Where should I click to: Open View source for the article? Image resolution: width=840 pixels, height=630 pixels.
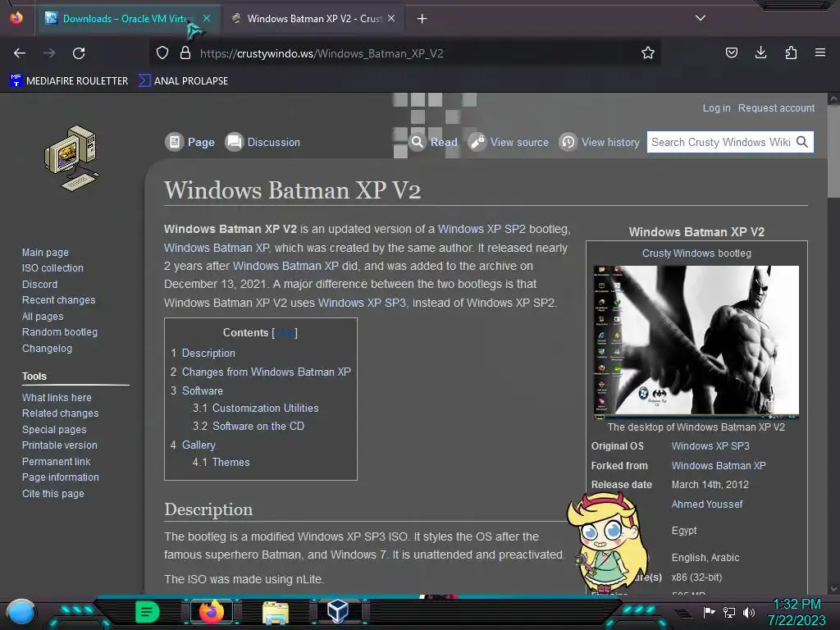509,142
